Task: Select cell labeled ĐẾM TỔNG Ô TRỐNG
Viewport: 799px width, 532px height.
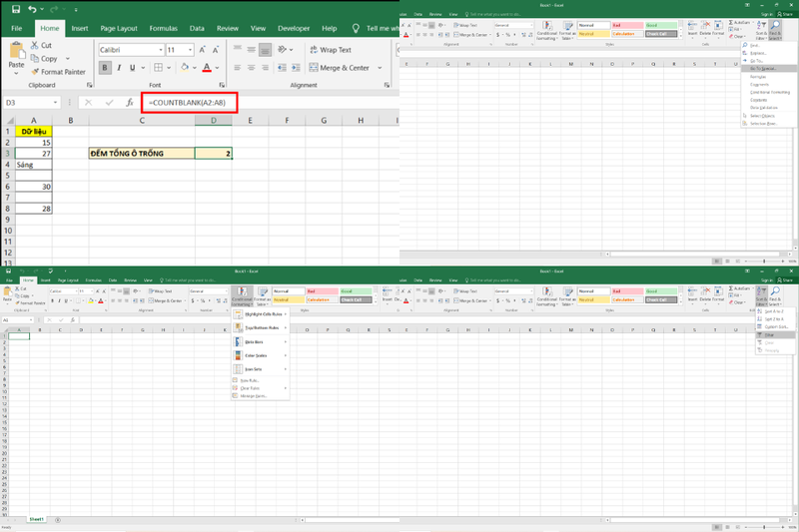Action: point(142,154)
